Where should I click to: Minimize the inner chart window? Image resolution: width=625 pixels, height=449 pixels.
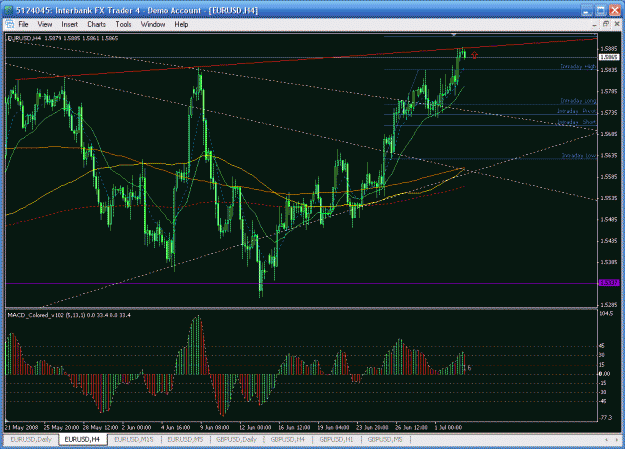pyautogui.click(x=594, y=24)
